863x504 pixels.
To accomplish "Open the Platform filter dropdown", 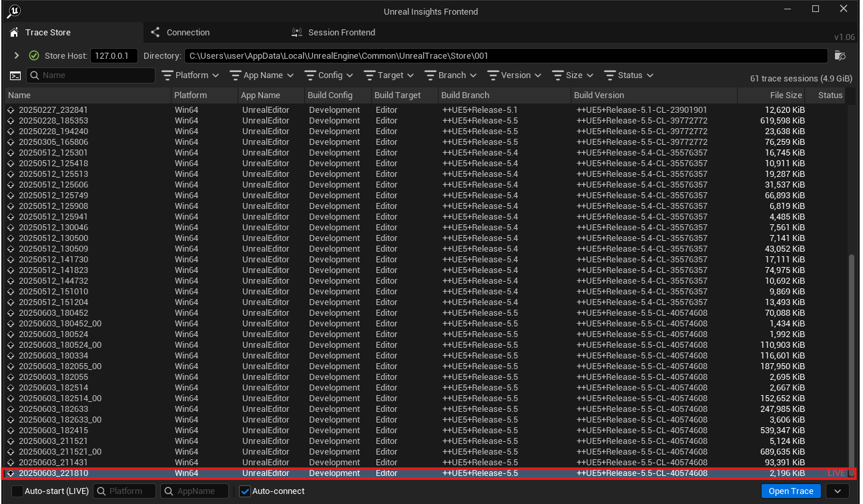I will (190, 75).
